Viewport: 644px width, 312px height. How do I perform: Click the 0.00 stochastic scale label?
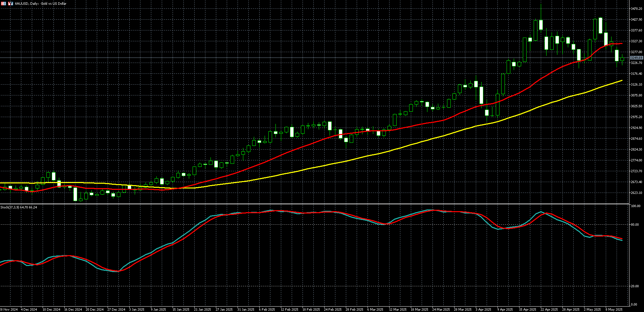click(x=634, y=305)
